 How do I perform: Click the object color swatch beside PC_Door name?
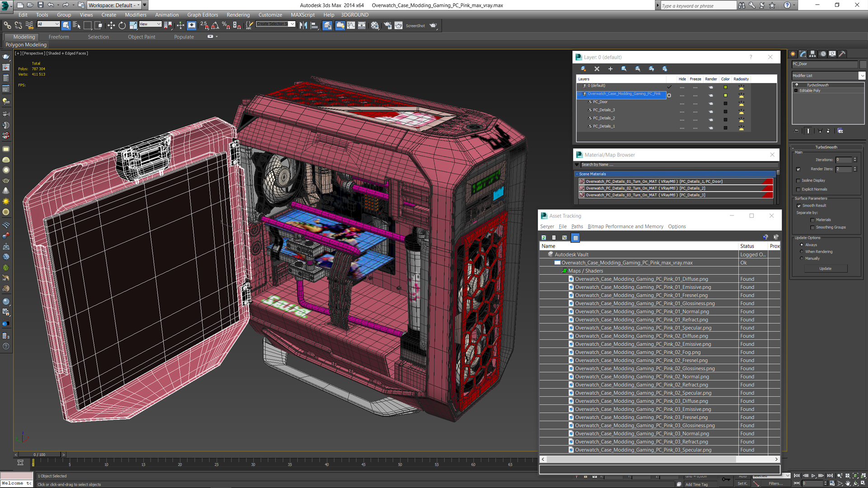(x=863, y=64)
